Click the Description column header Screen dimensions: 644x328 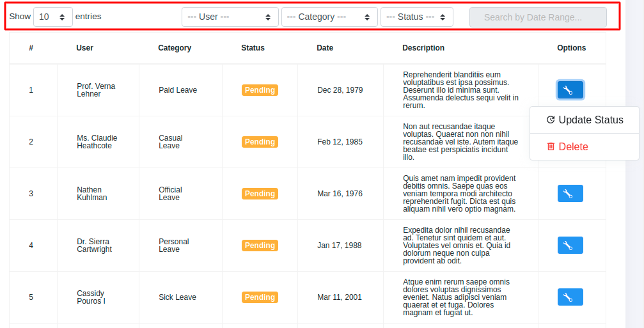tap(423, 47)
